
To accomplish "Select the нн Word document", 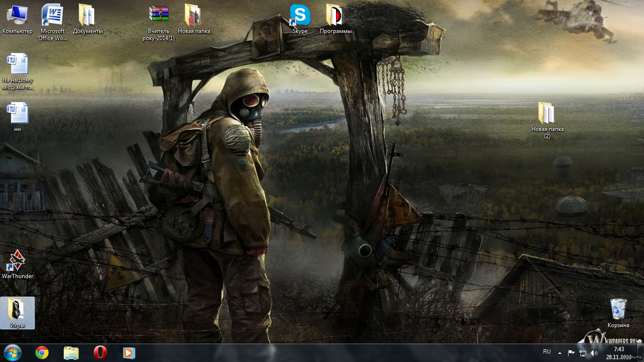I will click(17, 117).
